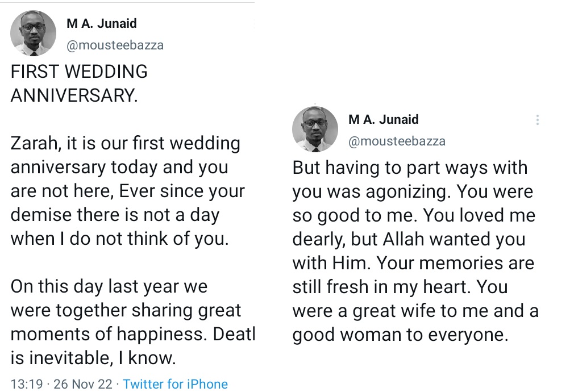Click the 13:19 timestamp
574x392 pixels.
coord(26,383)
